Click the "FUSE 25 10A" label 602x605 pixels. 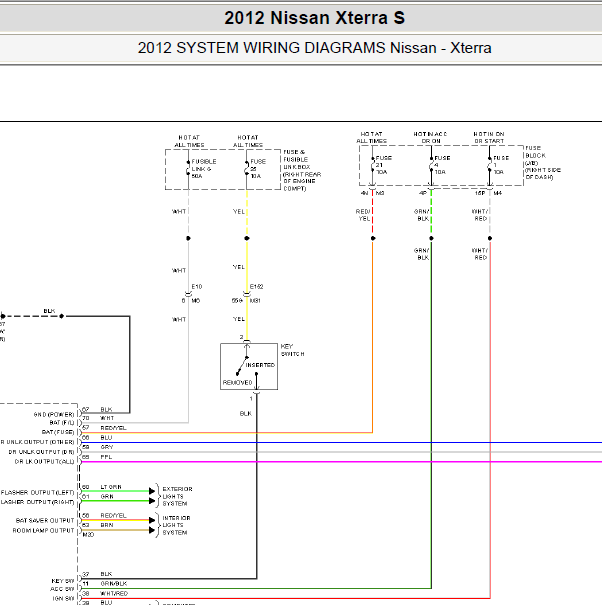click(258, 169)
